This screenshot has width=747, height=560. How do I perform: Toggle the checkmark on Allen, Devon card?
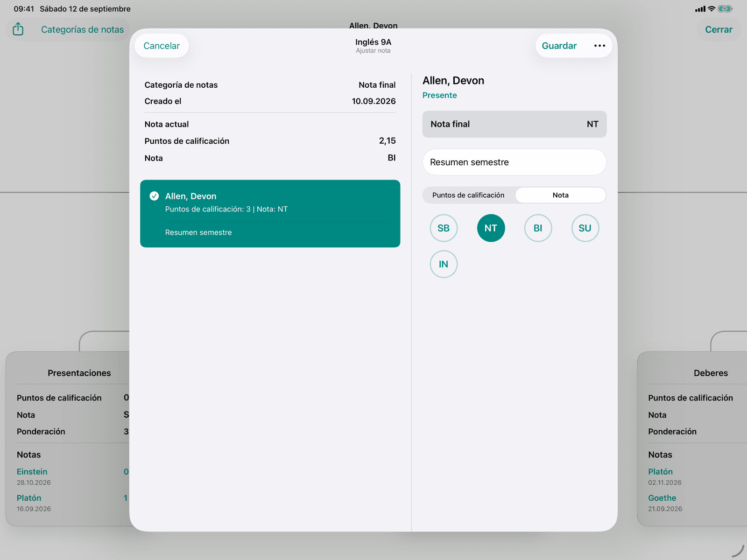(154, 196)
